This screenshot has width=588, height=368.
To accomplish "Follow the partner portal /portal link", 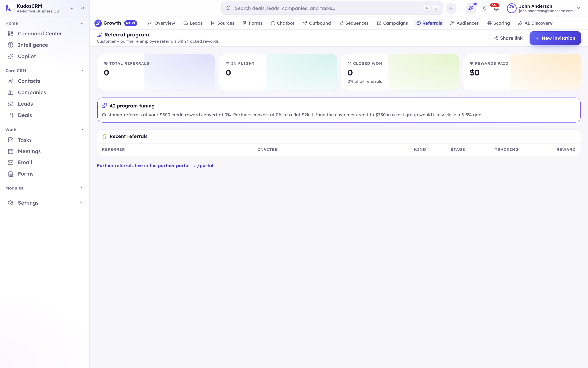I will [x=155, y=166].
